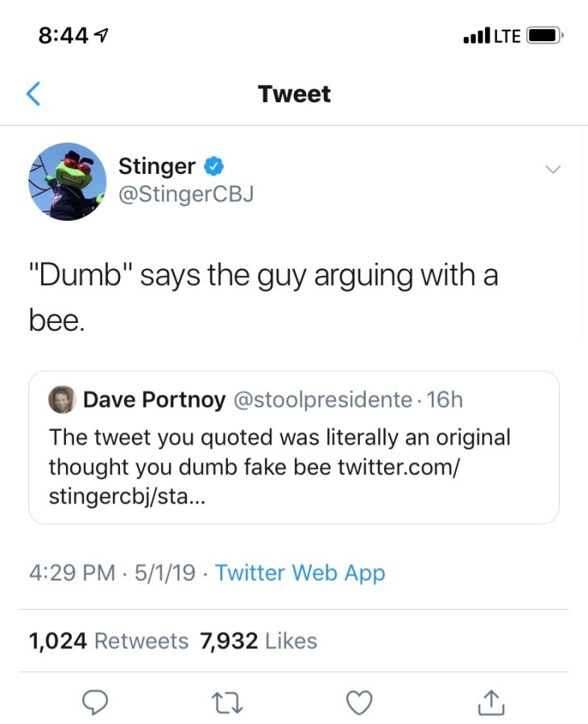Tap the reply speech bubble icon
The image size is (588, 724).
[95, 702]
